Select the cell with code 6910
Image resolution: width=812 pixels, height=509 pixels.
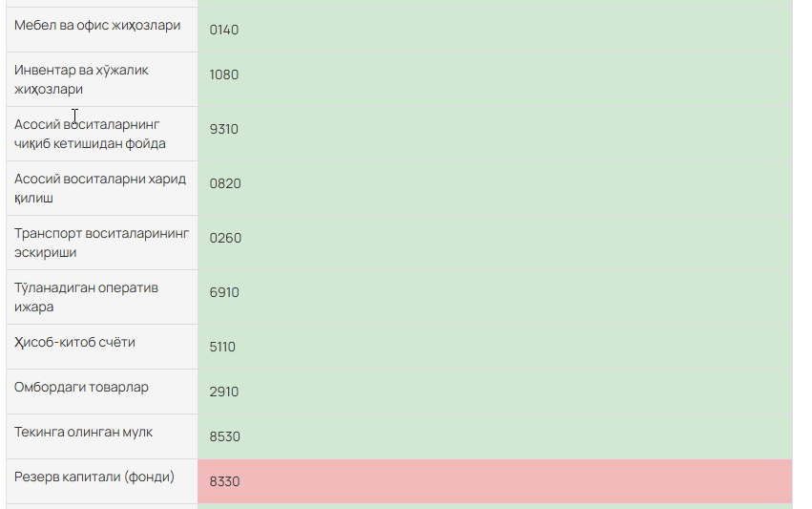(495, 297)
